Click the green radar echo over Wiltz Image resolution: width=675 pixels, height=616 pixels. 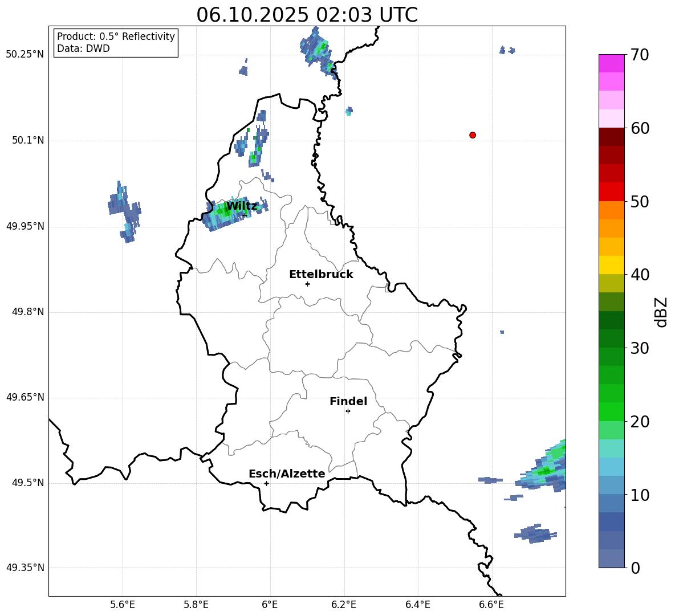pyautogui.click(x=226, y=211)
